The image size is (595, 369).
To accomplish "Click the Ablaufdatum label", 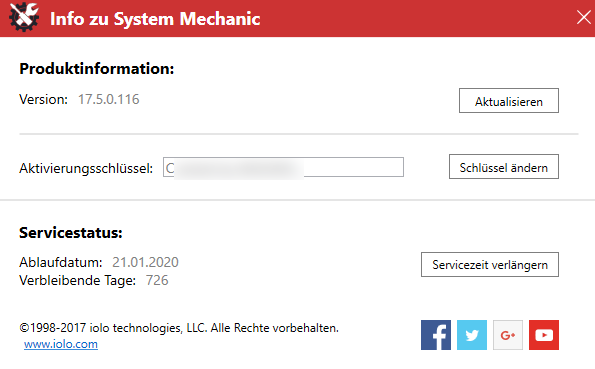I will point(61,262).
